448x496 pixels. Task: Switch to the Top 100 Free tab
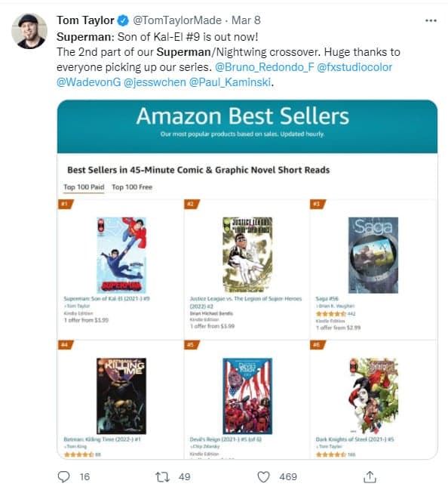point(132,187)
